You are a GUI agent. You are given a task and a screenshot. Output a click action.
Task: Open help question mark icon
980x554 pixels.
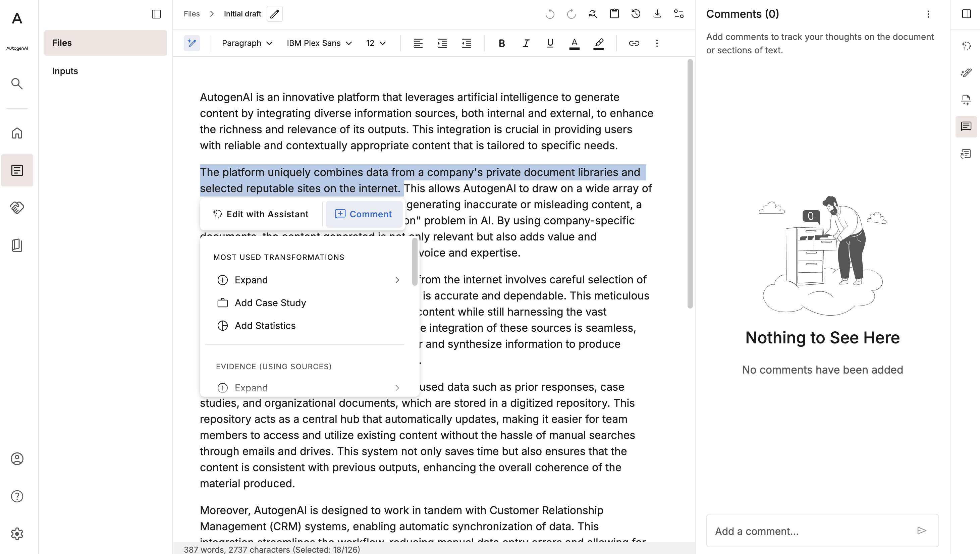coord(17,496)
